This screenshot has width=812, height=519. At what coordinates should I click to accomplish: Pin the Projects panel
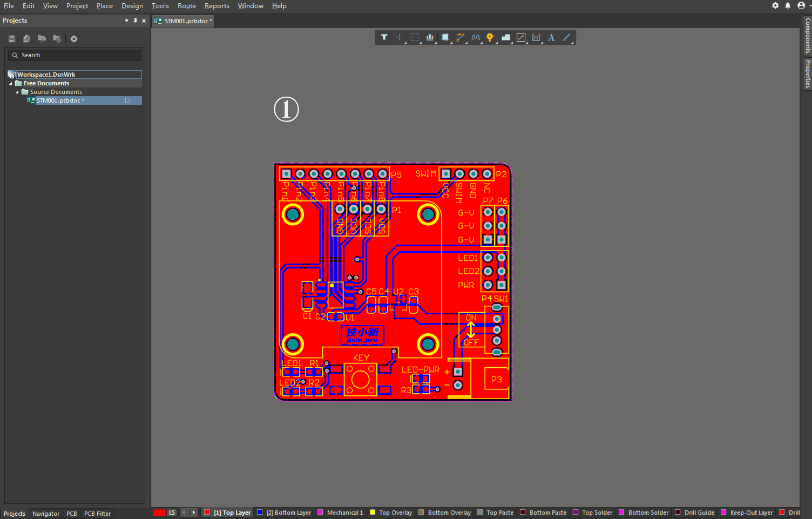(x=135, y=21)
